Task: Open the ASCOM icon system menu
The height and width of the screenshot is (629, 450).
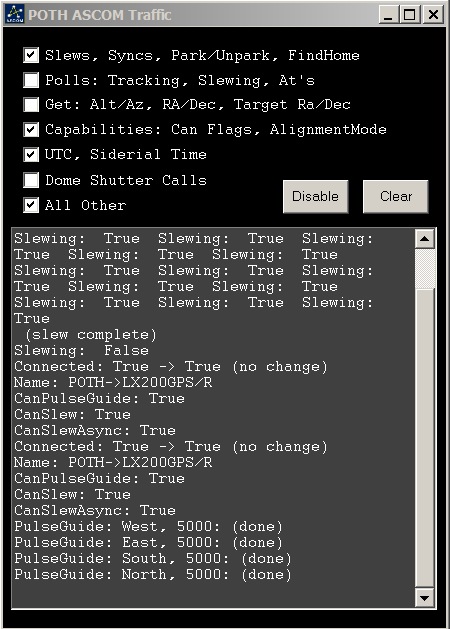Action: tap(14, 14)
